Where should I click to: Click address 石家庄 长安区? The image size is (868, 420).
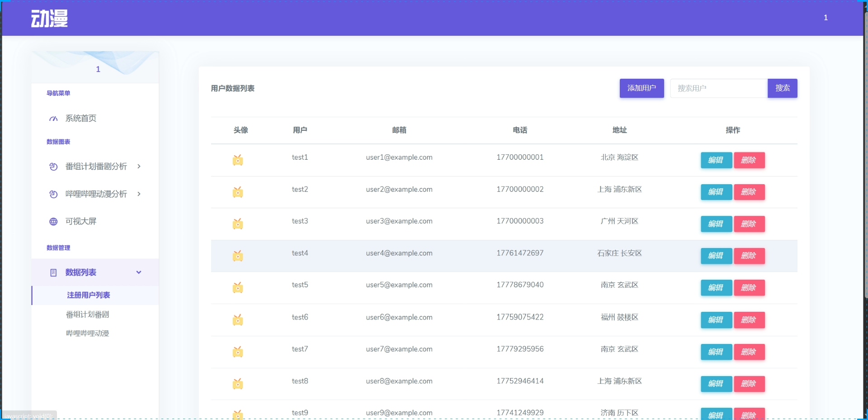(x=619, y=253)
